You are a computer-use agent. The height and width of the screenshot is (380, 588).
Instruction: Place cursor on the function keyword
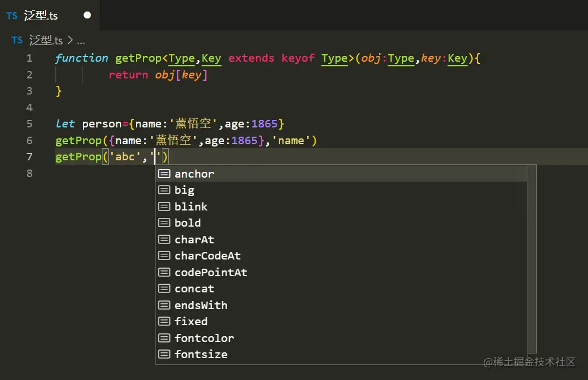[81, 58]
